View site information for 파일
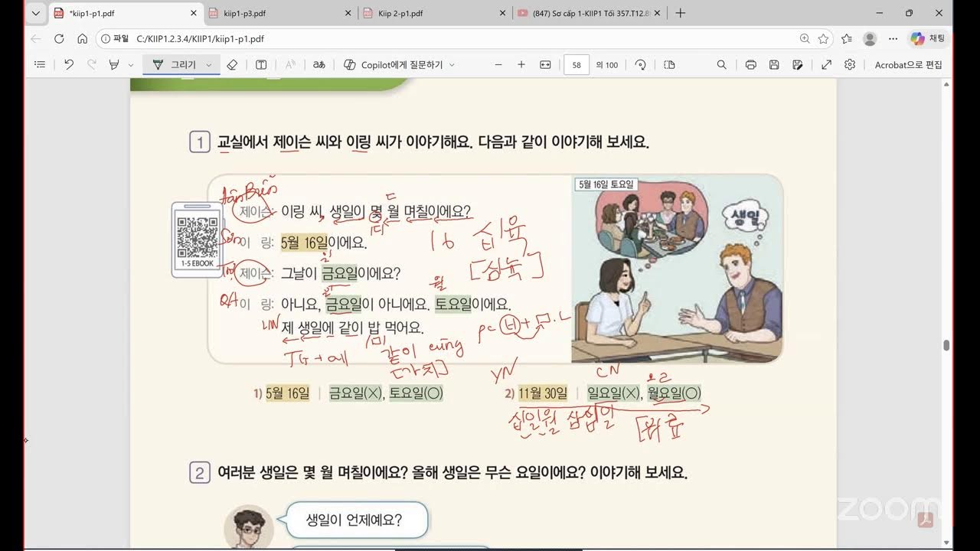980x551 pixels. (x=114, y=39)
